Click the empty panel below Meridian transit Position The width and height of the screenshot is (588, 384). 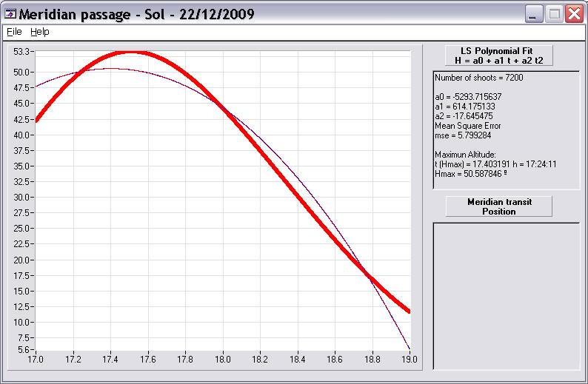click(506, 295)
